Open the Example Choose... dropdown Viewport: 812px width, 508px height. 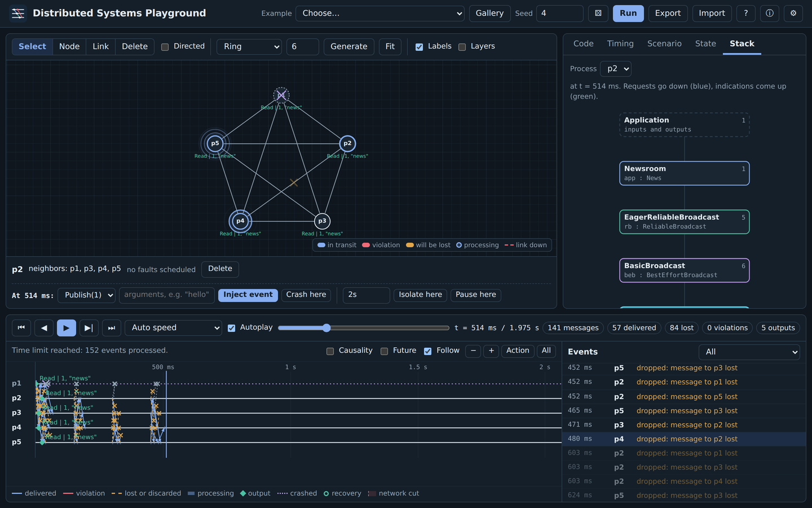pos(380,13)
